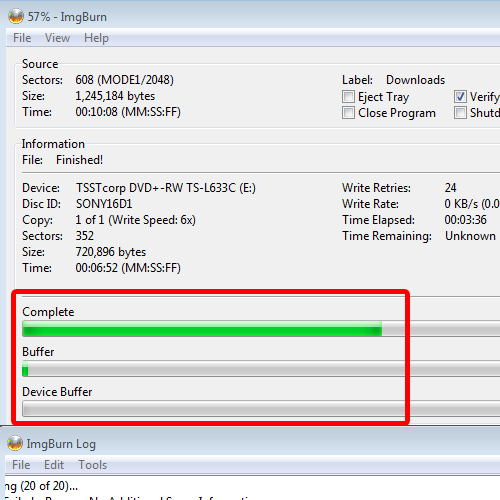Screen dimensions: 500x500
Task: Click the Buffer progress bar
Action: point(261,369)
